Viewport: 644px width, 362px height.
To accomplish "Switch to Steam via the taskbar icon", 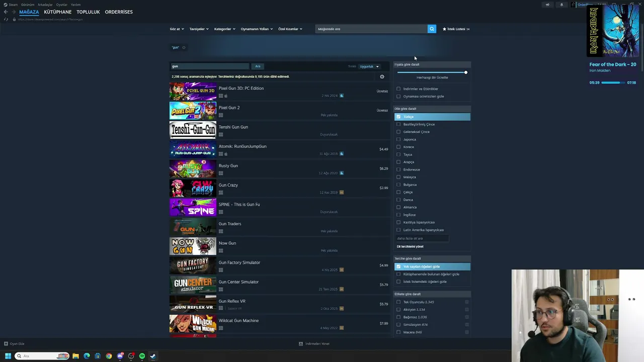I will point(153,356).
